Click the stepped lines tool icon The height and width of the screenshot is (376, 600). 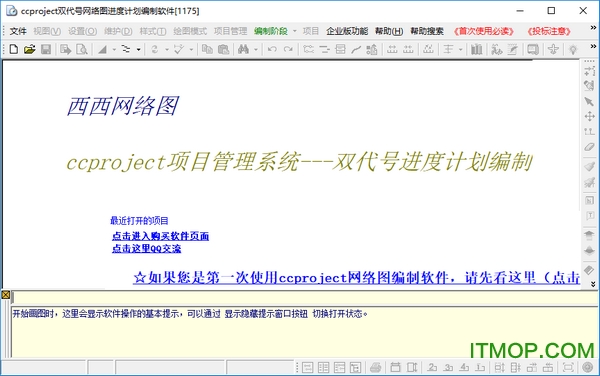[126, 49]
